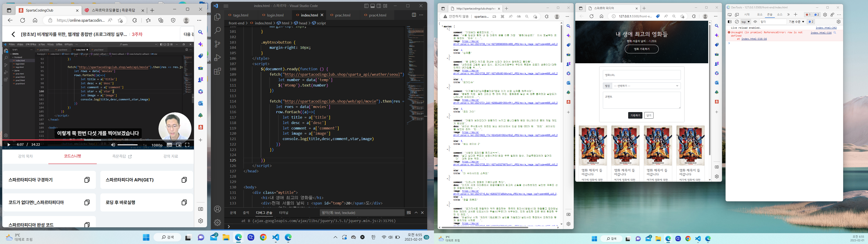Copy the 코드가 없다면!_스파르타피디아 snippet
Viewport: 868px width, 244px height.
[87, 203]
